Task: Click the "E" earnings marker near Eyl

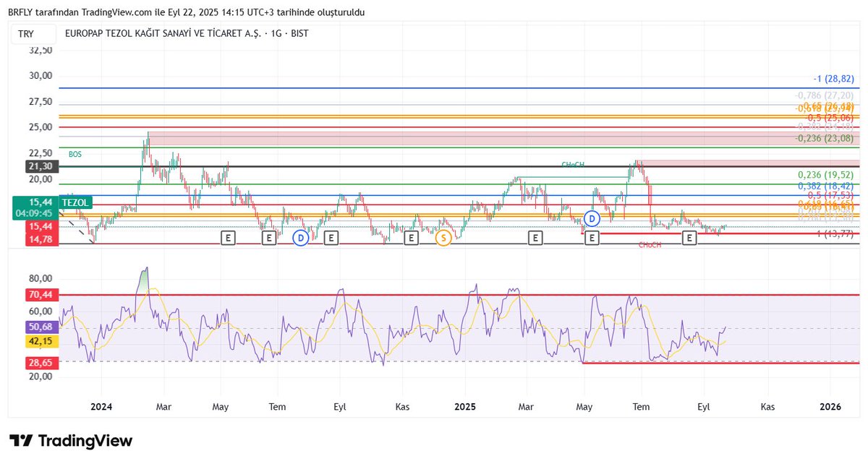Action: 689,237
